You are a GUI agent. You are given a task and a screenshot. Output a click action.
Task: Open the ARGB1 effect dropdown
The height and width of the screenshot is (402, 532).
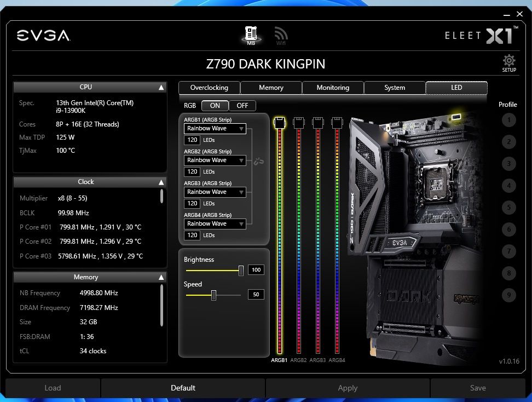coord(215,128)
